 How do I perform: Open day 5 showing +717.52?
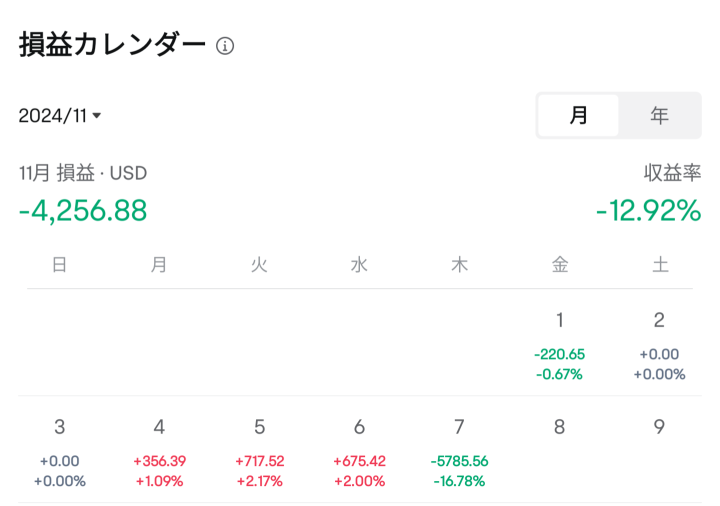tap(259, 453)
